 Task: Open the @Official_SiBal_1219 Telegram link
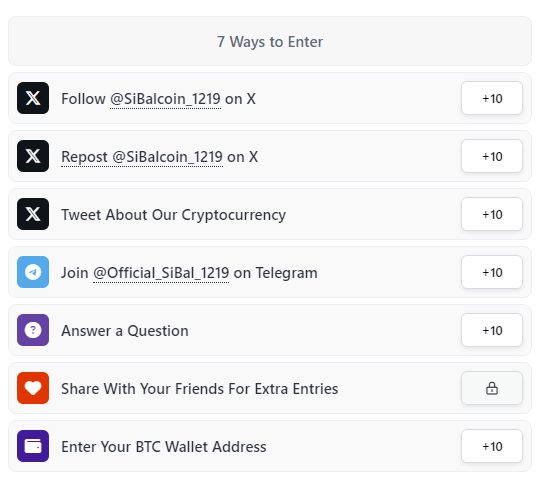pos(161,273)
